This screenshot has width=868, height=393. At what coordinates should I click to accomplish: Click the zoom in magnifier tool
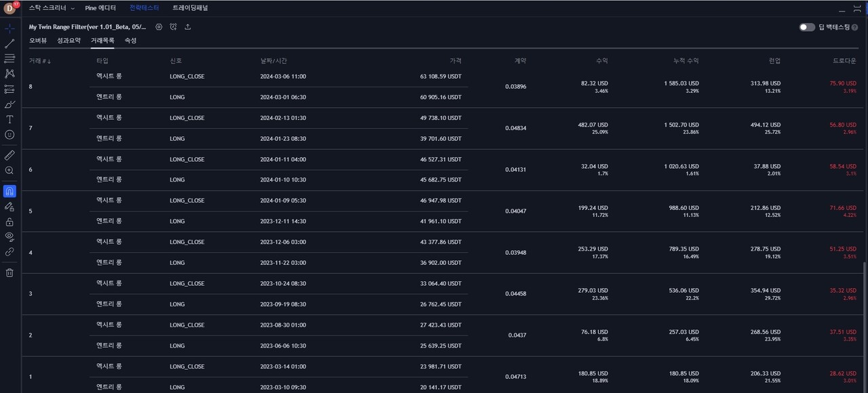[x=9, y=171]
